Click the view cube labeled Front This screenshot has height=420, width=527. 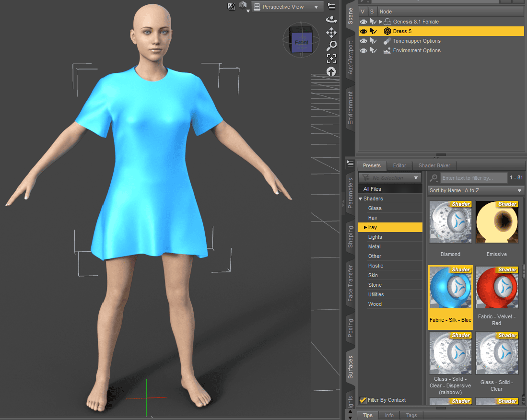click(301, 42)
